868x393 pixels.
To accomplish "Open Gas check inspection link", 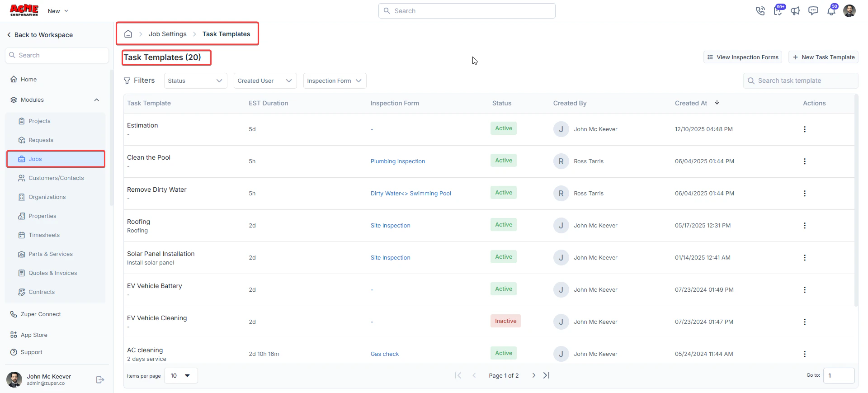I will (385, 354).
